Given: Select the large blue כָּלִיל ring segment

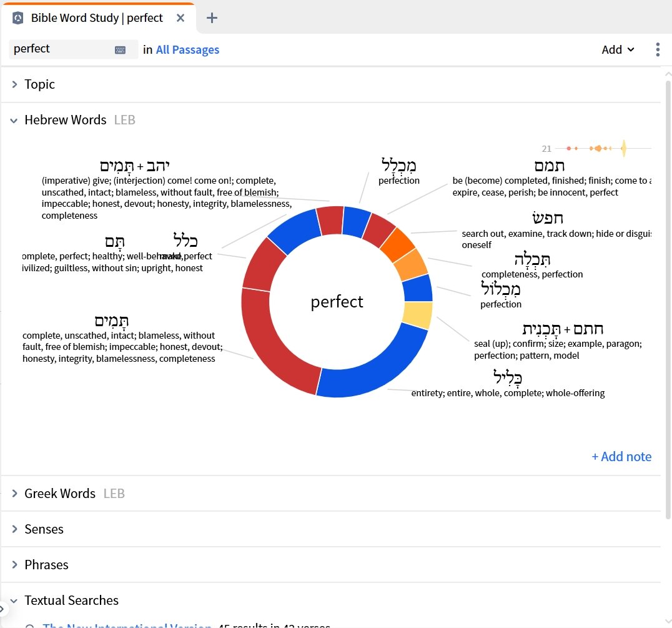Looking at the screenshot, I should pos(382,368).
